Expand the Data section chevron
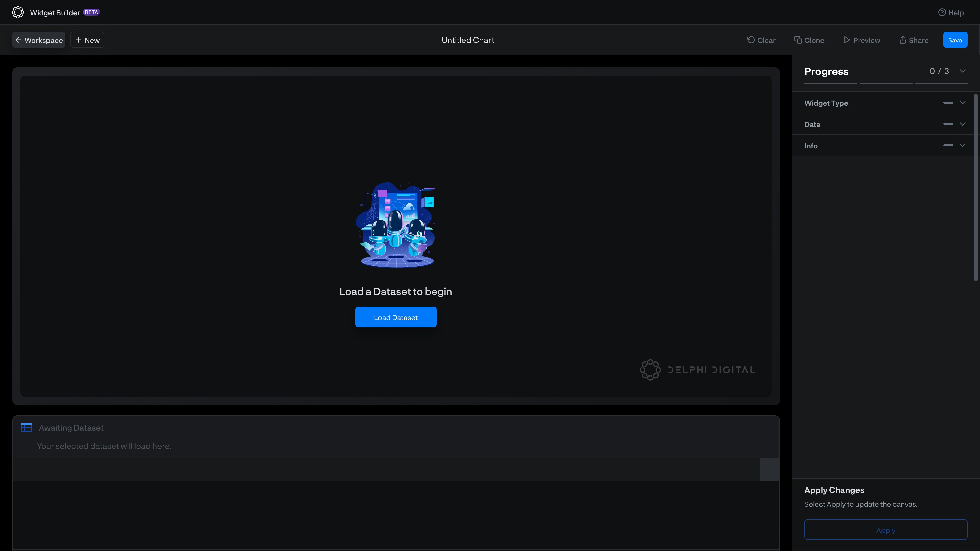Viewport: 980px width, 551px height. pos(962,124)
